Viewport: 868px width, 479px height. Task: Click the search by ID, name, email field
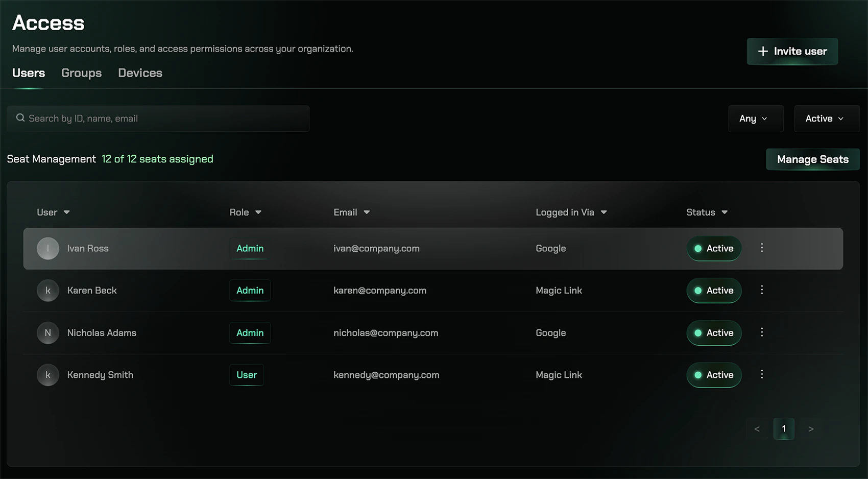click(x=158, y=118)
